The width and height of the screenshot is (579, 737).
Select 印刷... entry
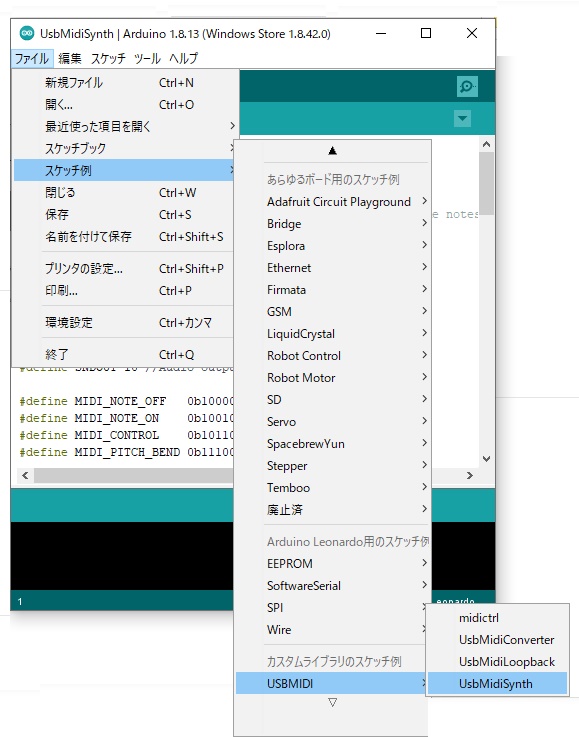tap(124, 290)
